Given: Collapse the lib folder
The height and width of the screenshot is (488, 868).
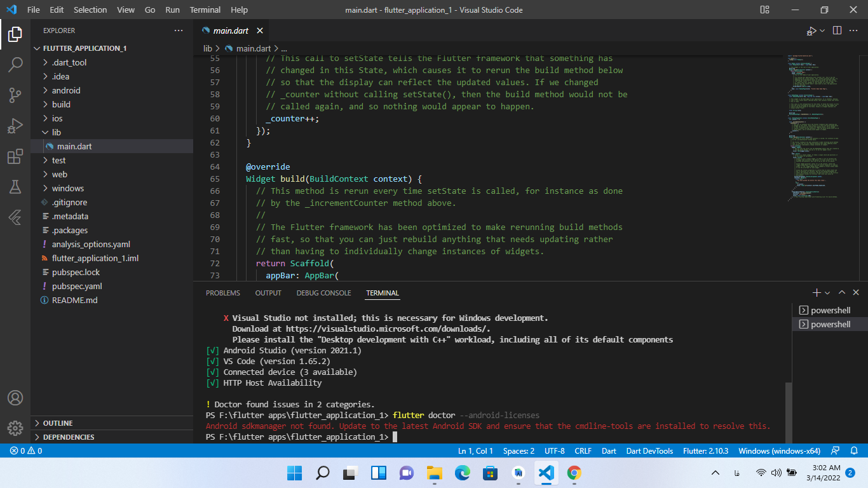Looking at the screenshot, I should point(112,132).
